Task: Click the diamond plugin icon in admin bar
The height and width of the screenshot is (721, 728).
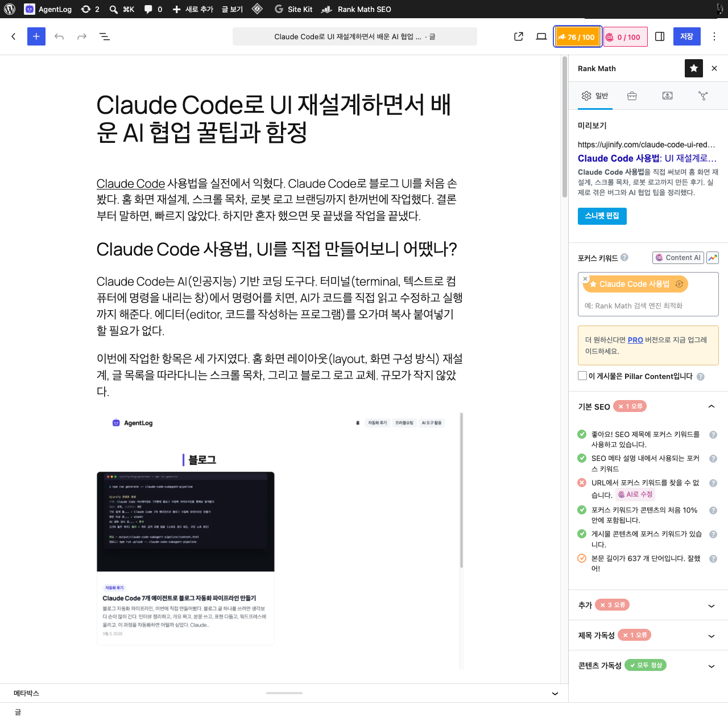Action: pyautogui.click(x=257, y=9)
